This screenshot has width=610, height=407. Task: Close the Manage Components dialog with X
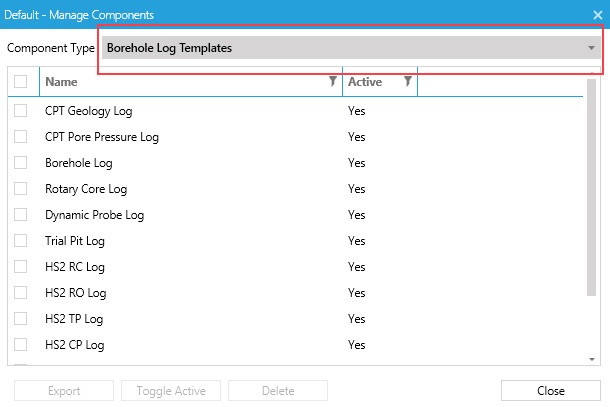click(x=598, y=15)
